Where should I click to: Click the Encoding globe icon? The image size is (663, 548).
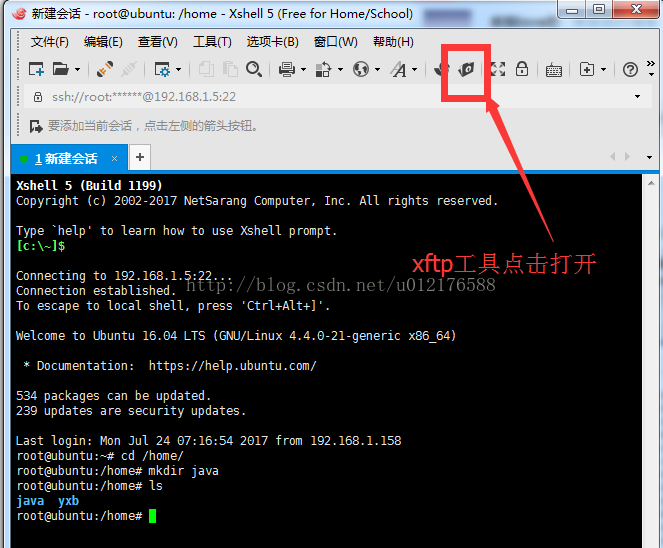tap(361, 69)
